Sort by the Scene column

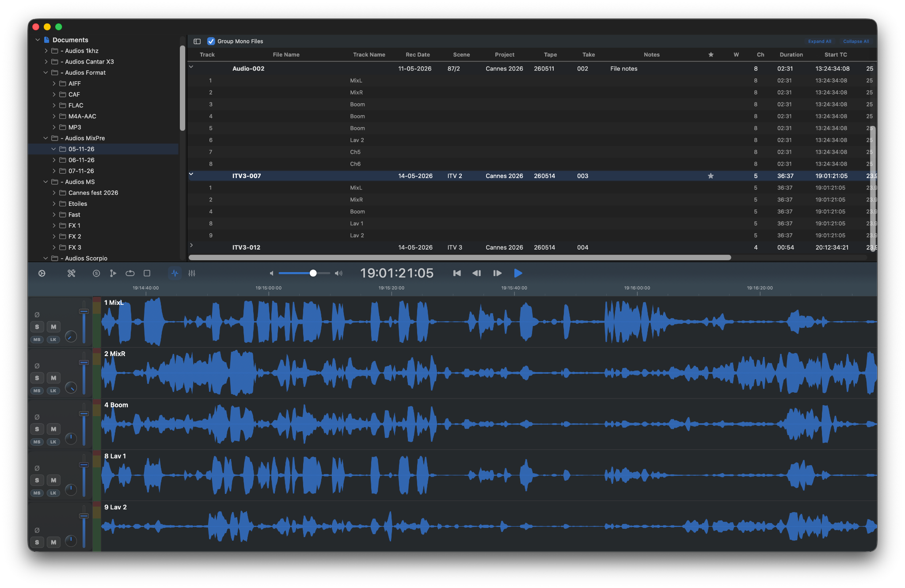click(x=461, y=55)
